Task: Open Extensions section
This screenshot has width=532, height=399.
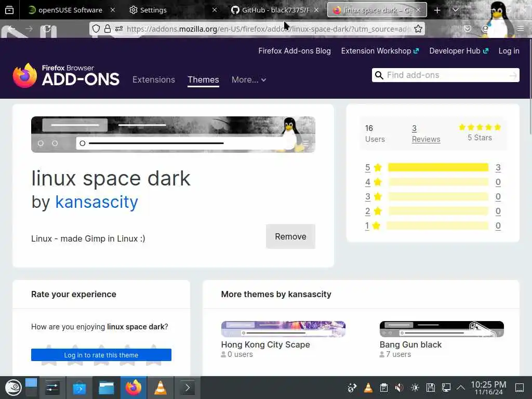Action: tap(154, 79)
